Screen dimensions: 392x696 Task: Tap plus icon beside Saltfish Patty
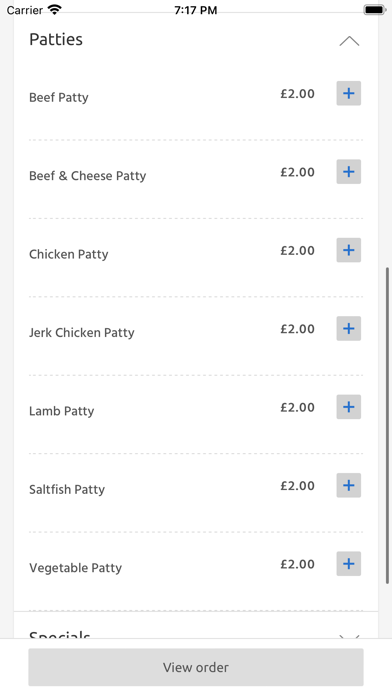click(x=348, y=485)
